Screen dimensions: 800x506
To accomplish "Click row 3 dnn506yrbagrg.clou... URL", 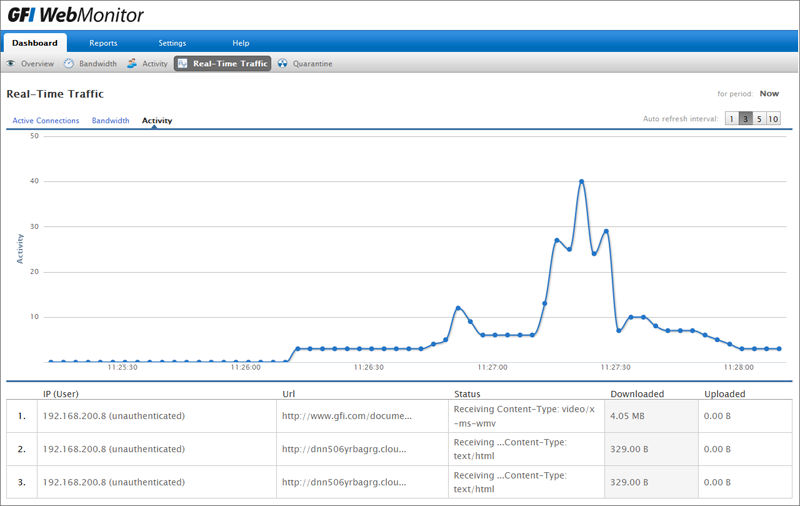I will tap(344, 482).
